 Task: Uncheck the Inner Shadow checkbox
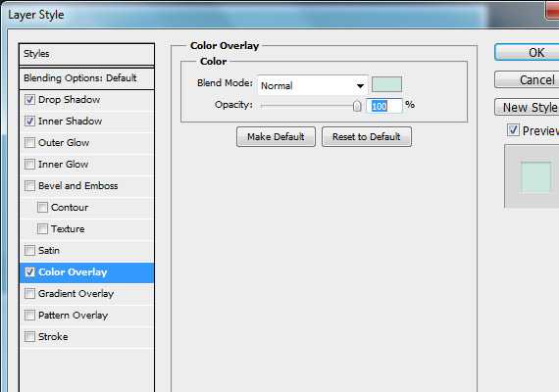click(x=30, y=122)
